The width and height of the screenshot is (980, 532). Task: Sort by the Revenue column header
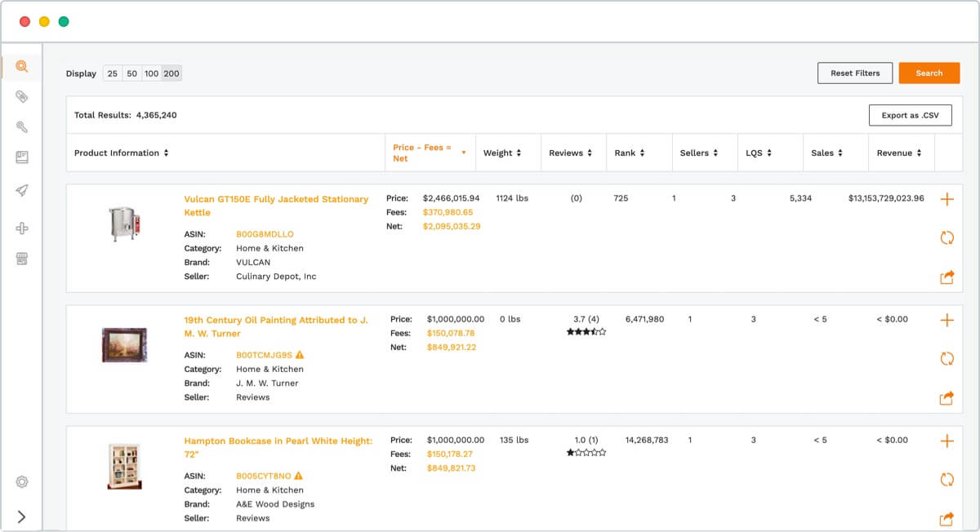[899, 153]
